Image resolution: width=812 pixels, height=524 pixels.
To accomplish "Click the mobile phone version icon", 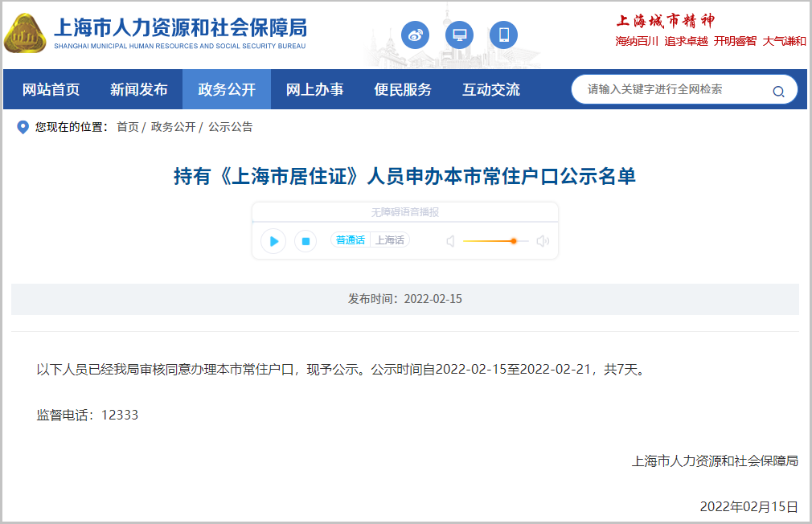I will coord(503,35).
